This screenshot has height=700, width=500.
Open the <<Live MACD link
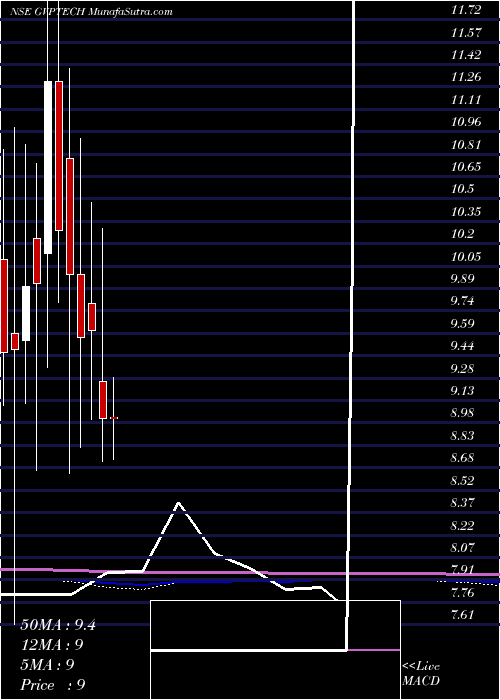(421, 673)
